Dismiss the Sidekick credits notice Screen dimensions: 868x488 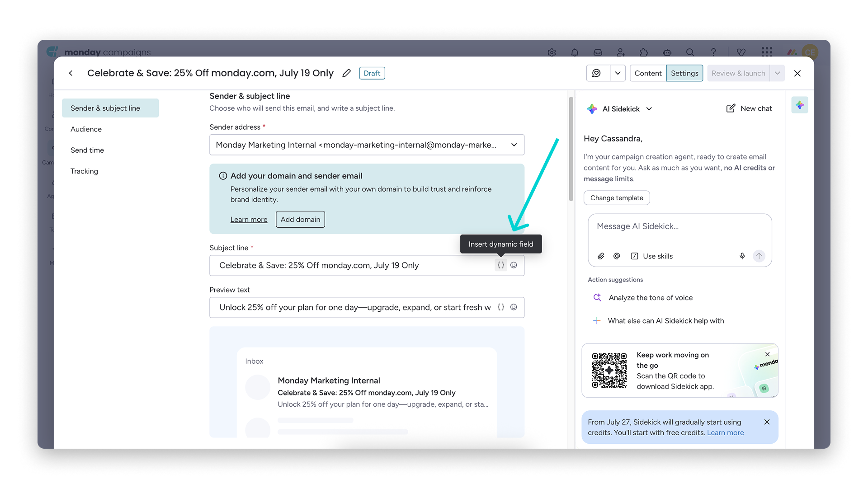tap(767, 422)
